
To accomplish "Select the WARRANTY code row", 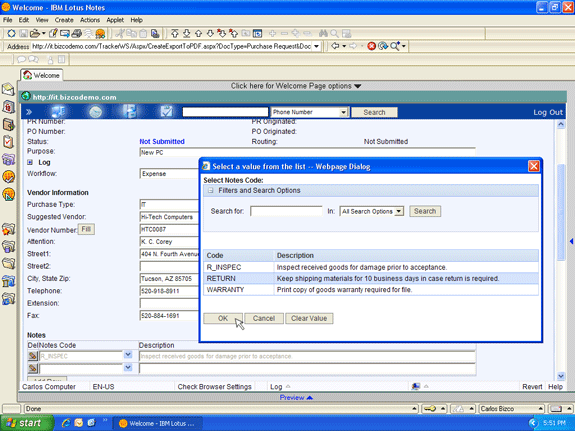I will [371, 290].
